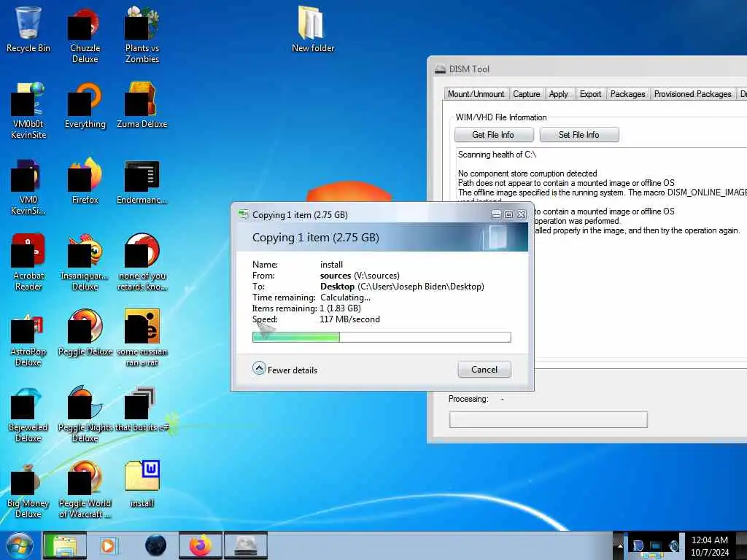Show hidden system tray icons
The height and width of the screenshot is (560, 747).
619,545
